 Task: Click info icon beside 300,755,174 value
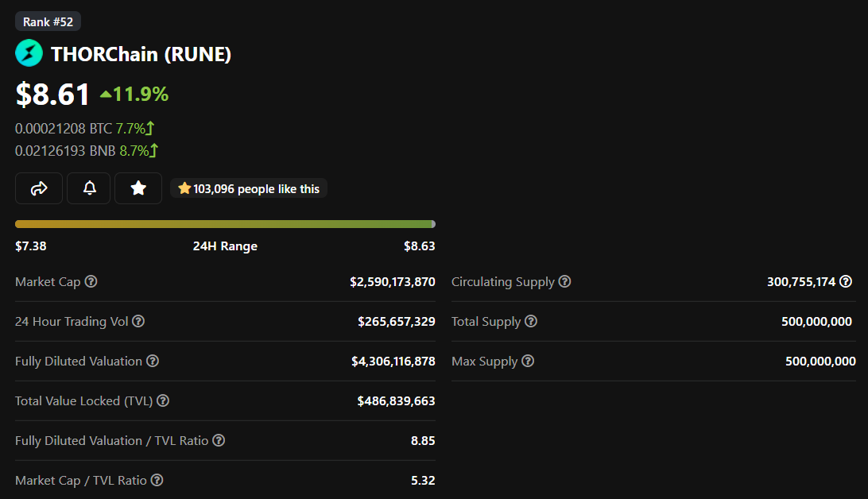[846, 281]
